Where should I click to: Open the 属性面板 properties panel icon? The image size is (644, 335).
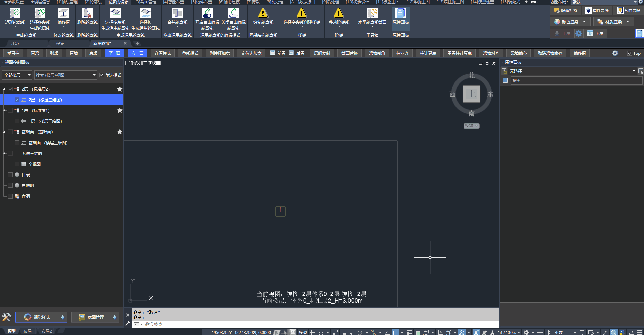coord(400,13)
